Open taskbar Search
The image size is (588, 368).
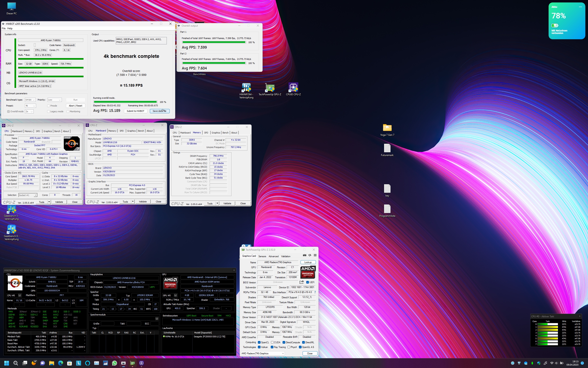(16, 363)
